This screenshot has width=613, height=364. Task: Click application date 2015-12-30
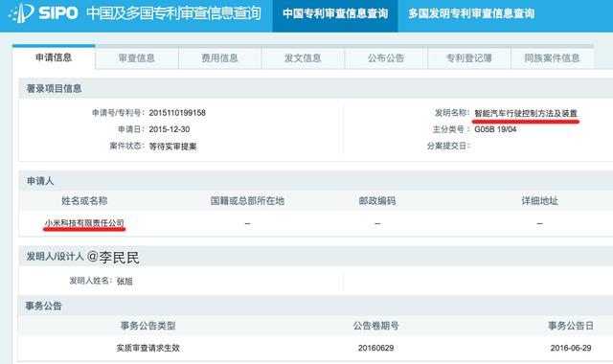pyautogui.click(x=170, y=129)
